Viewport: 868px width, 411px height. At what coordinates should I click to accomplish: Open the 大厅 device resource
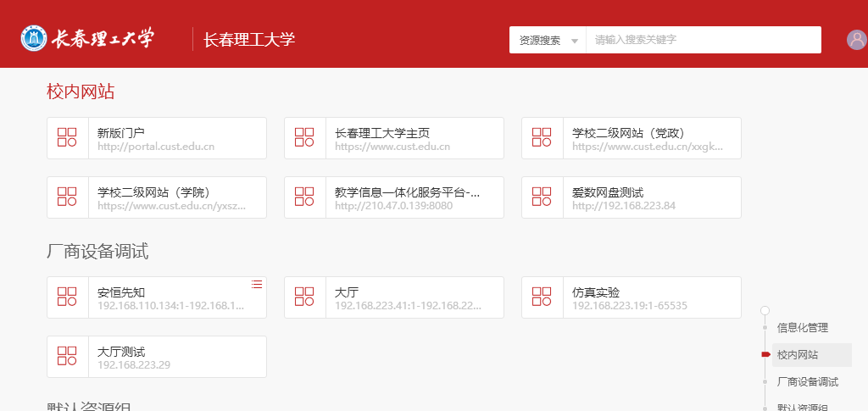coord(394,297)
